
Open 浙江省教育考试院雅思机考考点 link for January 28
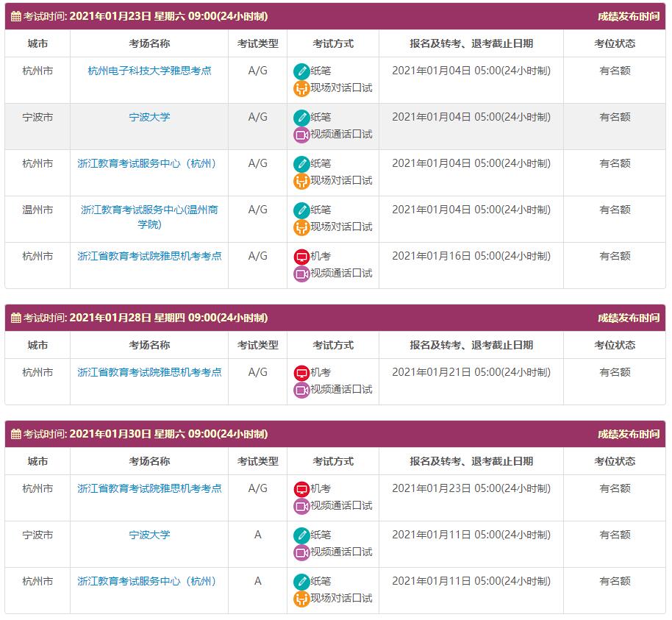tap(149, 373)
